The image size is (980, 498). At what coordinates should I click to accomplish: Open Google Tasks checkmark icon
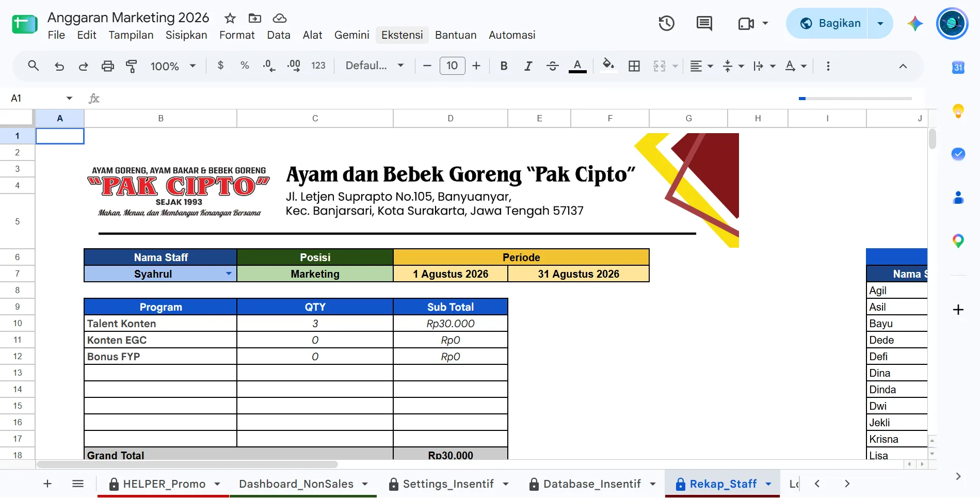[x=958, y=154]
